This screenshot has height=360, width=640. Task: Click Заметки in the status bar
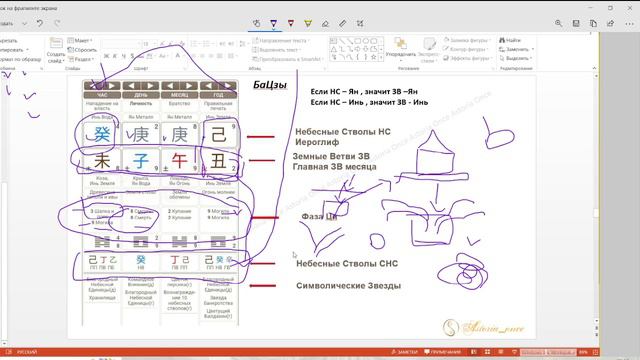404,352
